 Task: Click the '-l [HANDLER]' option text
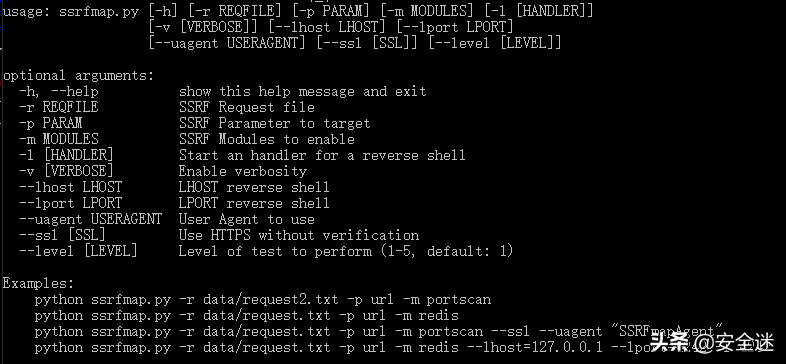pyautogui.click(x=67, y=155)
